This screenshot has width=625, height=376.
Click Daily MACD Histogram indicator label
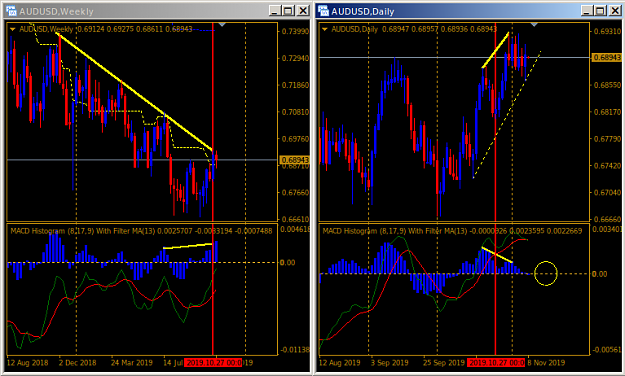coord(452,231)
